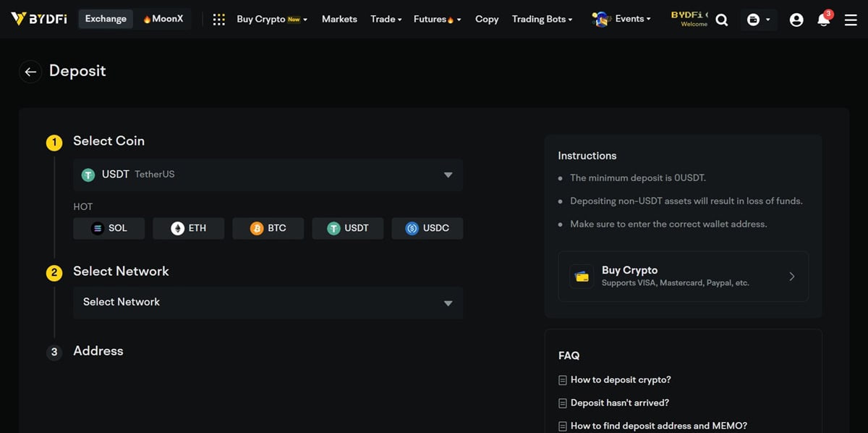Click the Buy Crypto card wallet icon
The image size is (868, 433).
(582, 277)
